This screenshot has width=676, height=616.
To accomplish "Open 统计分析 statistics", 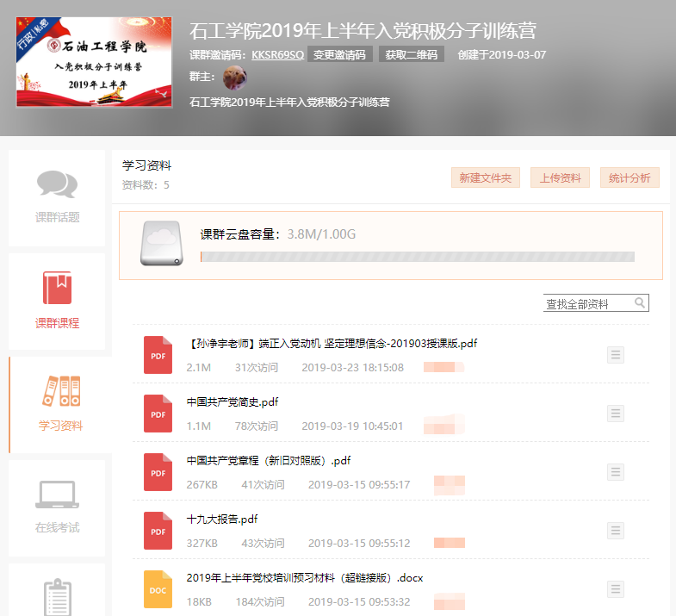I will 629,177.
